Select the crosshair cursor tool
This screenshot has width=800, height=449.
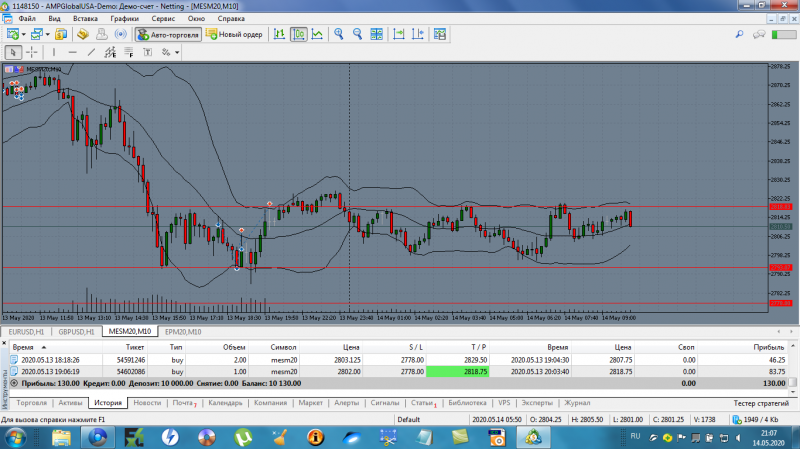click(33, 52)
